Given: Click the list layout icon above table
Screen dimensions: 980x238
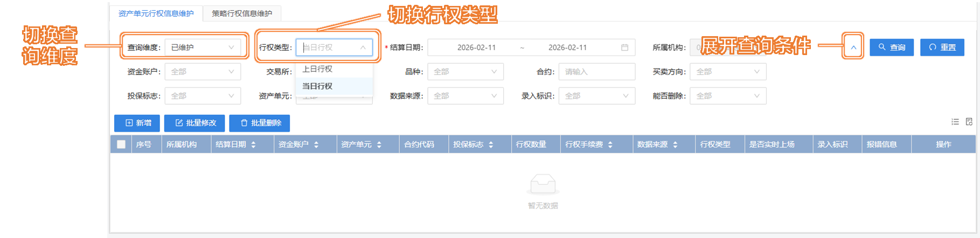Looking at the screenshot, I should pyautogui.click(x=955, y=122).
